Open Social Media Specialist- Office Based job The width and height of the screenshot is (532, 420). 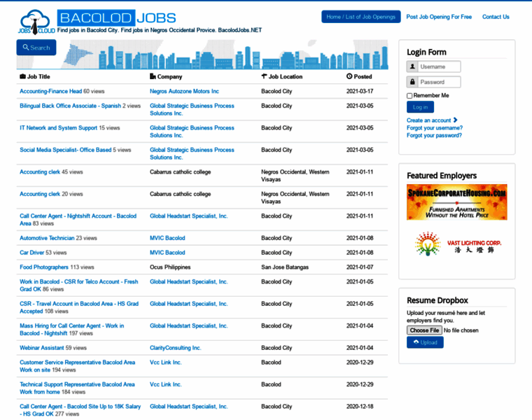point(66,150)
